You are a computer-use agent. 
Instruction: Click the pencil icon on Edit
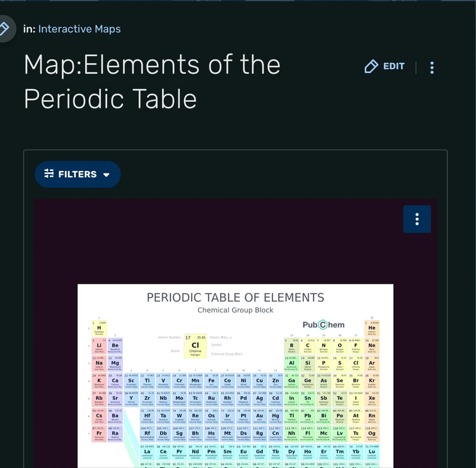tap(371, 66)
